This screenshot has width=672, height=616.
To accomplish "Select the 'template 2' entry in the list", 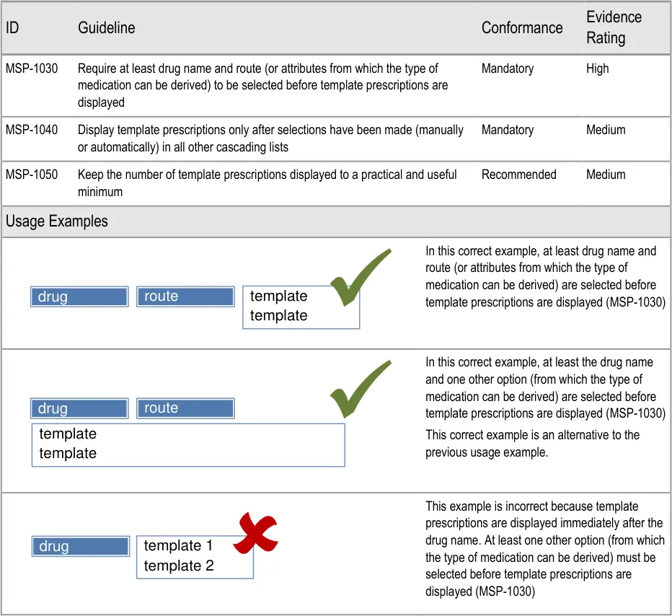I will (179, 566).
